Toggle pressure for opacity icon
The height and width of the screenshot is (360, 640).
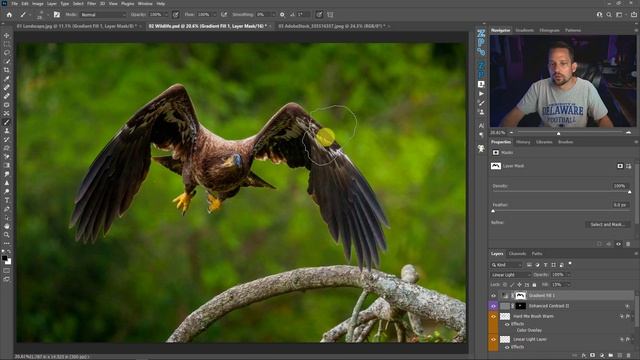point(176,15)
